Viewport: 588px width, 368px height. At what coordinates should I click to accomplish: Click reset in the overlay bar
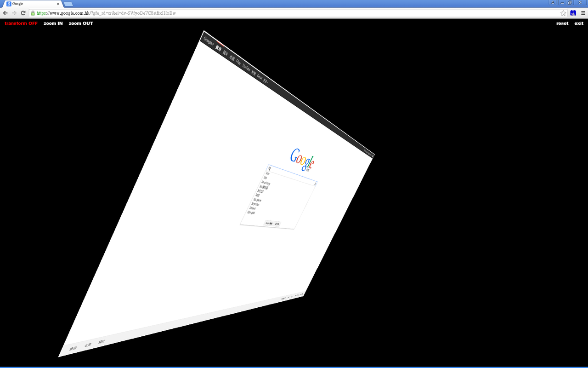tap(562, 23)
